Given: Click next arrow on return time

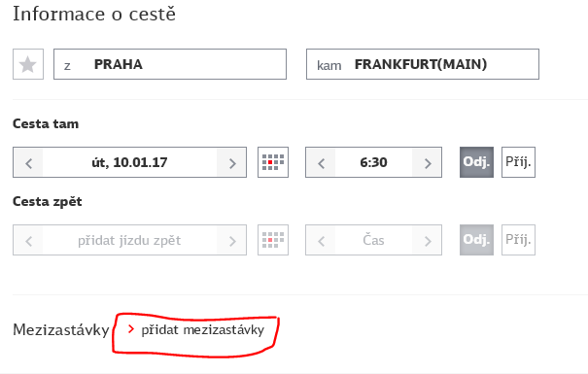Looking at the screenshot, I should click(x=427, y=240).
